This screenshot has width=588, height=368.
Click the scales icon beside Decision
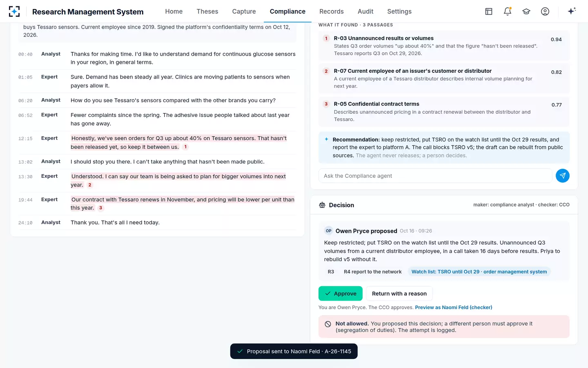[322, 205]
